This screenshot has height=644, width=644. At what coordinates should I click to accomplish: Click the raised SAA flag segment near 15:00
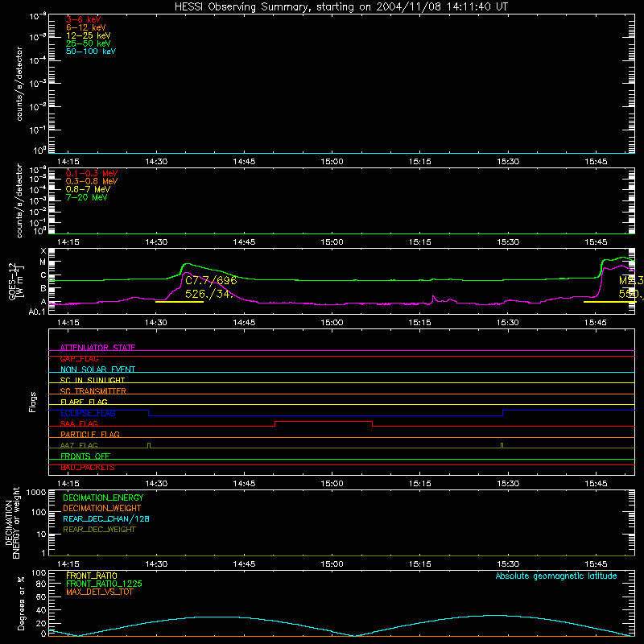tap(324, 421)
